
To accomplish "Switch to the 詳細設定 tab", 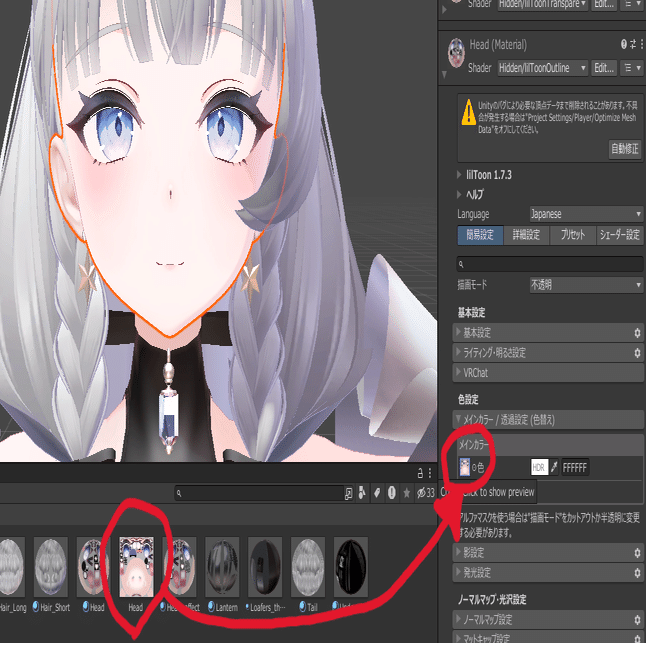I will tap(527, 235).
